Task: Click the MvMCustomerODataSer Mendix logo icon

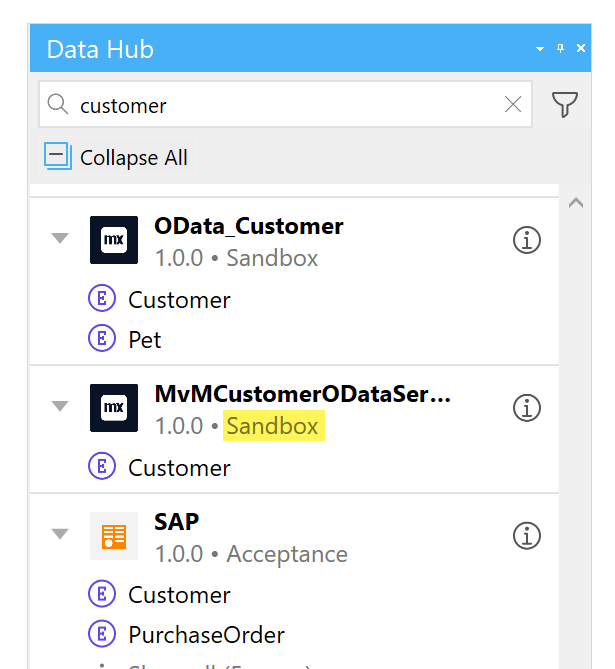Action: (114, 408)
